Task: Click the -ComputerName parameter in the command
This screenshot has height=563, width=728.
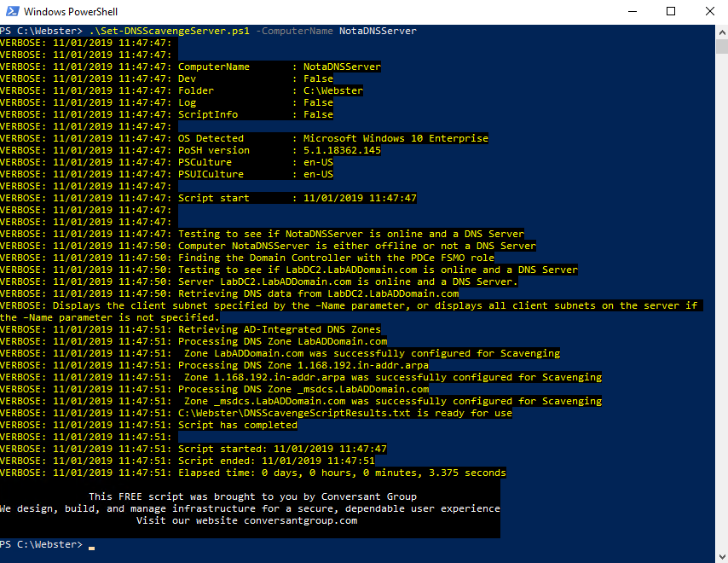Action: point(294,31)
